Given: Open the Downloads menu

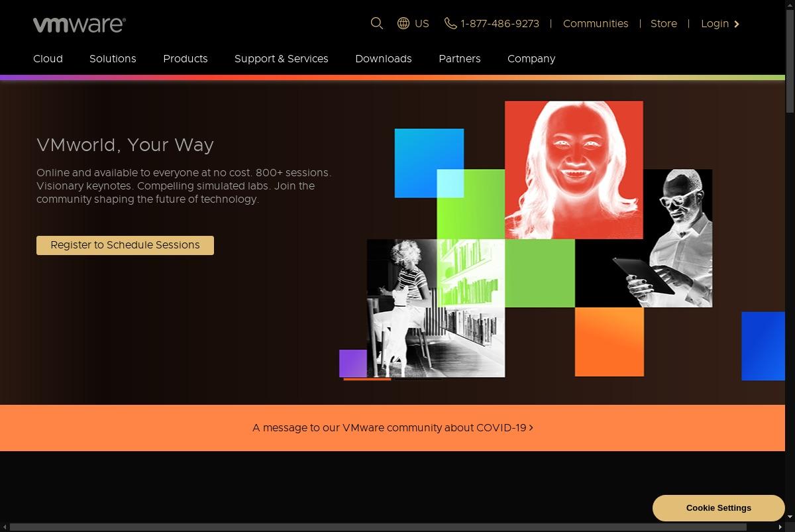Looking at the screenshot, I should pos(384,58).
